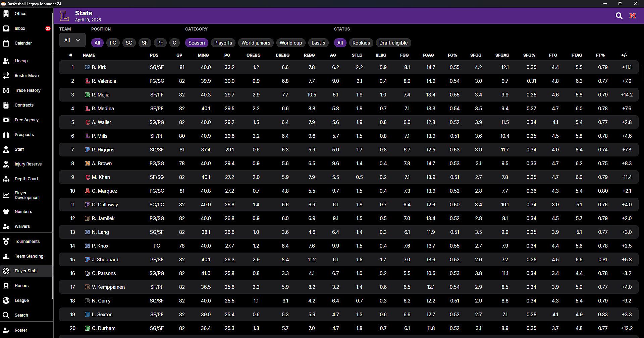The height and width of the screenshot is (338, 644).
Task: Open the Tournaments icon
Action: 6,242
